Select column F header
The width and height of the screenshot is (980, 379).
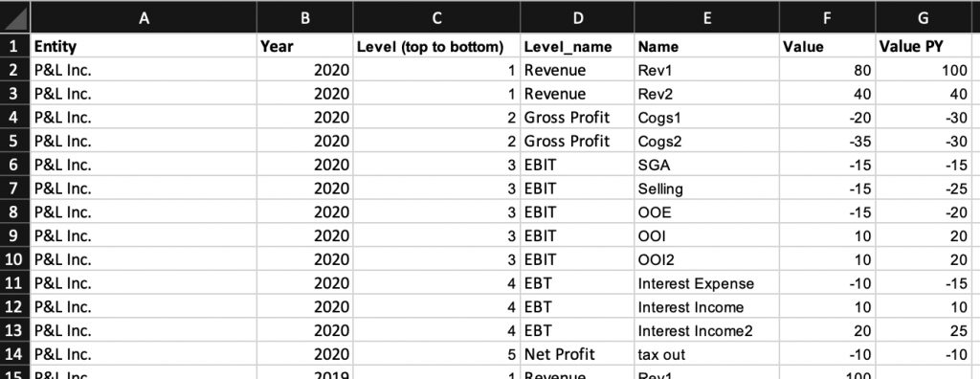coord(828,18)
